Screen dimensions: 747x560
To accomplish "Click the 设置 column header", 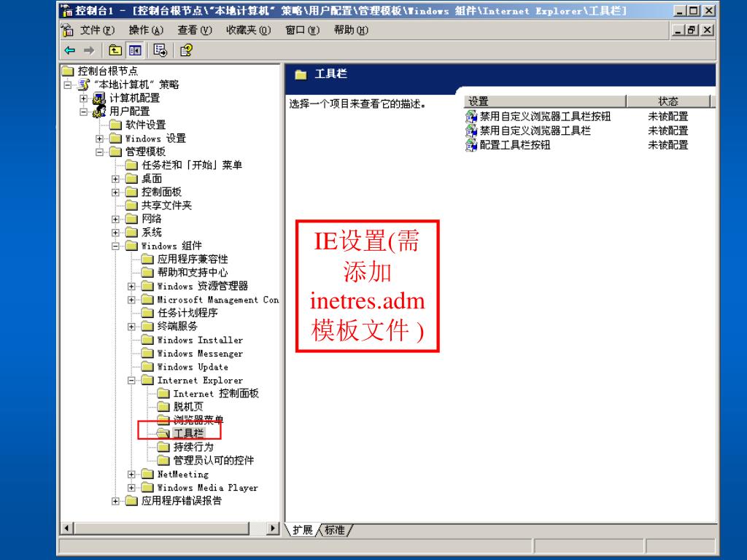I will pos(544,101).
